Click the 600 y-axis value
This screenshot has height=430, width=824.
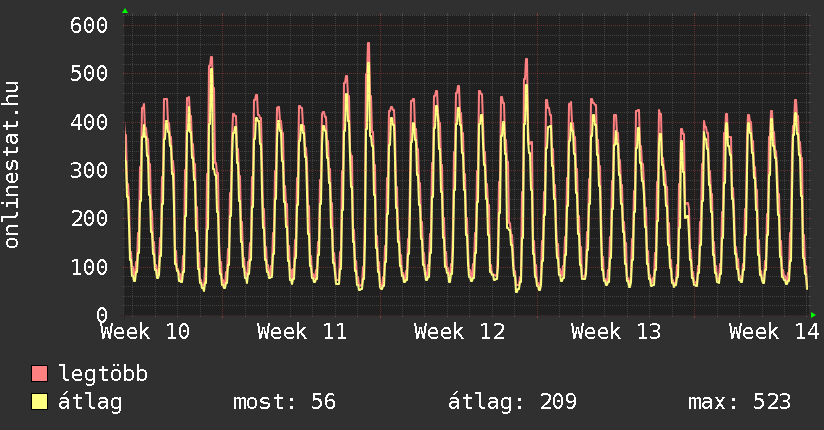coord(88,25)
